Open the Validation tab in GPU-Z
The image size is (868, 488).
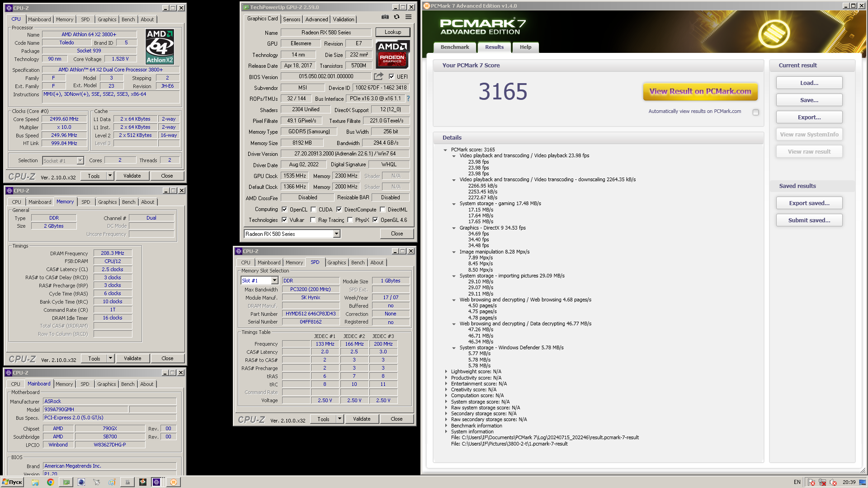pyautogui.click(x=344, y=19)
